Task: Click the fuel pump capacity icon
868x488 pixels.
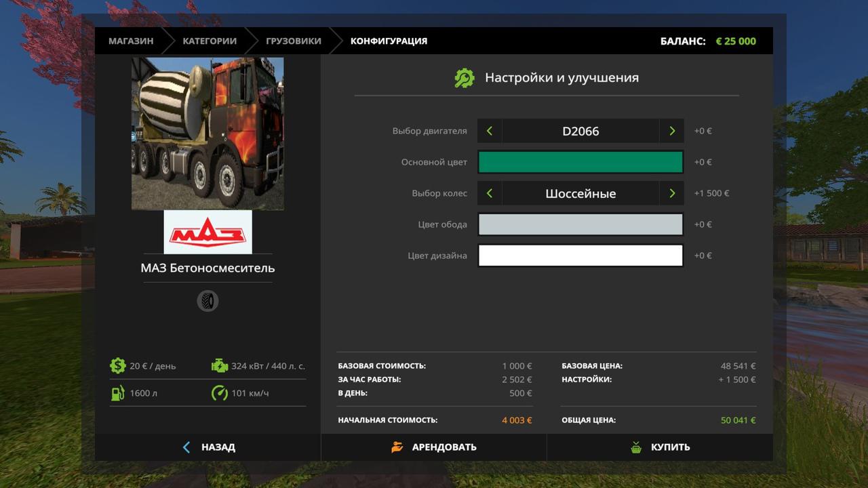Action: click(x=118, y=393)
